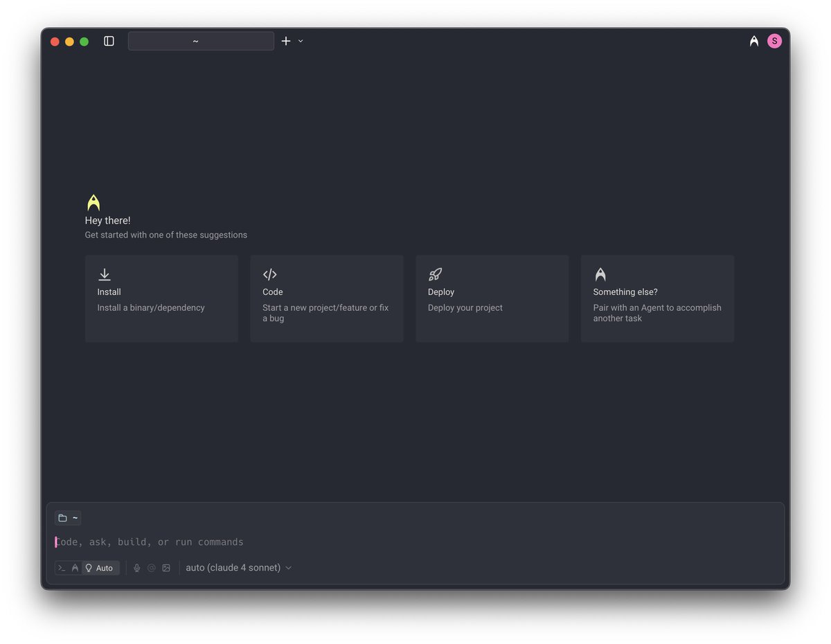Select the ~ terminal tab
831x644 pixels.
[x=200, y=41]
